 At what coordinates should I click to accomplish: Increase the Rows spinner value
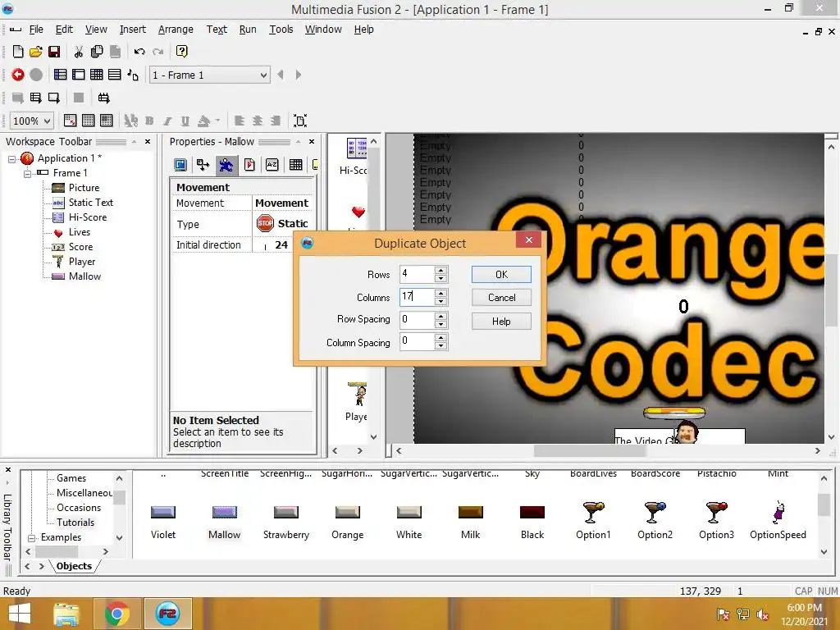[441, 271]
